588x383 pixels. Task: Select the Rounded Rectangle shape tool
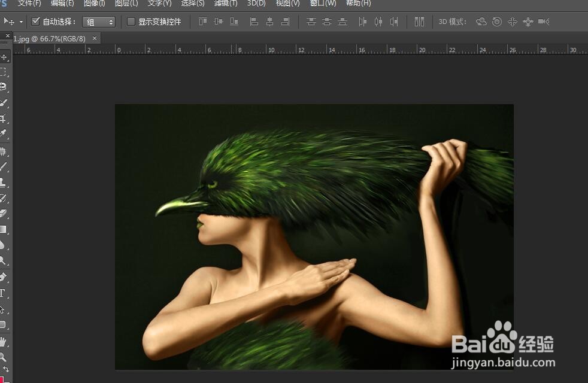[x=3, y=324]
